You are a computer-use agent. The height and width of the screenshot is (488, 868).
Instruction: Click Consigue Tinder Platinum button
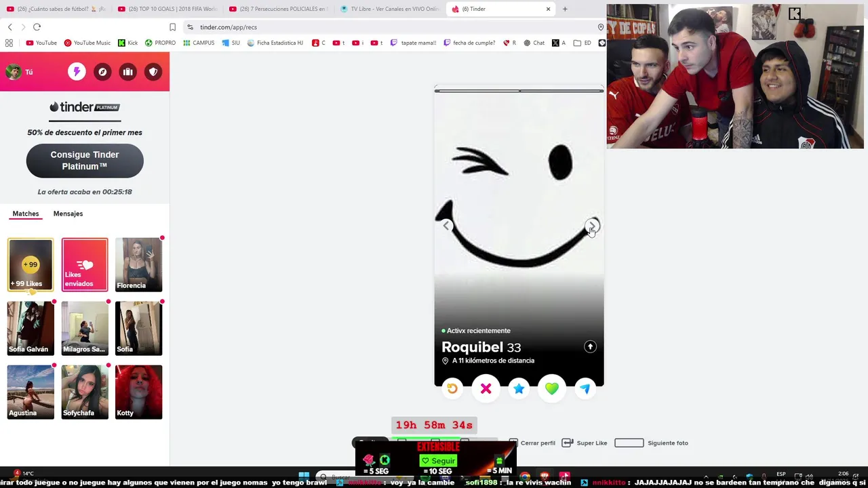[x=85, y=161]
